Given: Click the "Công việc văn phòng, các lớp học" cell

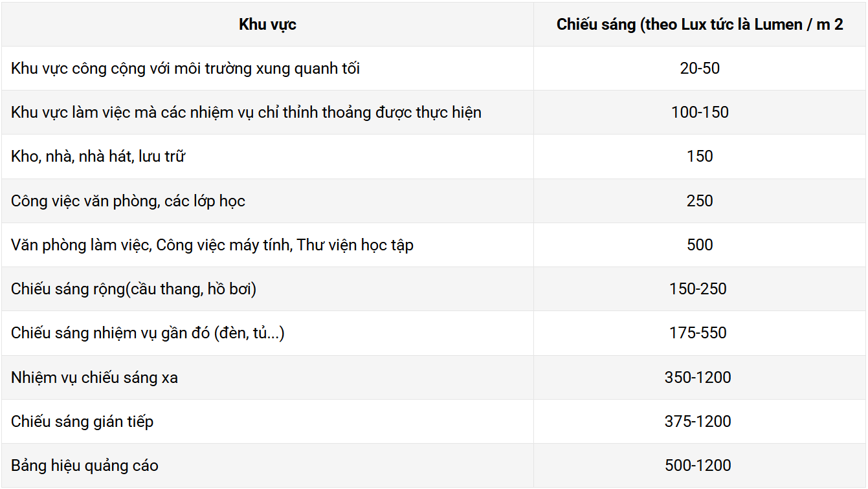Looking at the screenshot, I should point(128,201).
